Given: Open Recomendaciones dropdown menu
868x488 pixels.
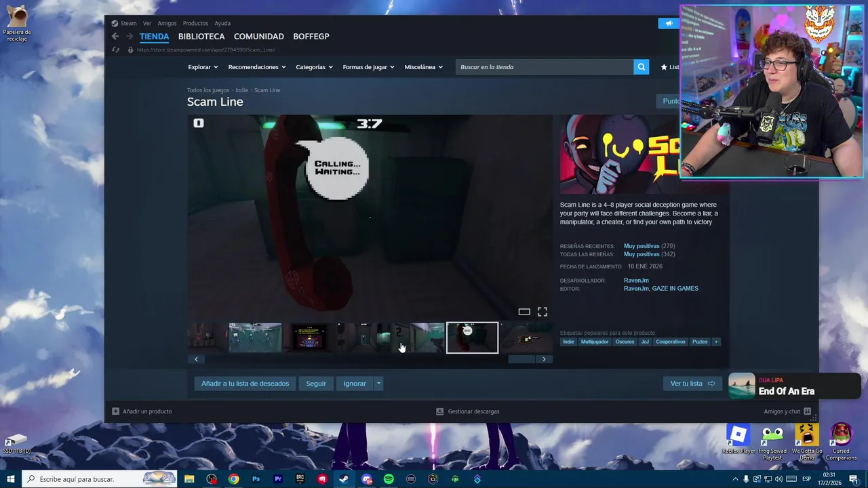Looking at the screenshot, I should click(x=257, y=67).
